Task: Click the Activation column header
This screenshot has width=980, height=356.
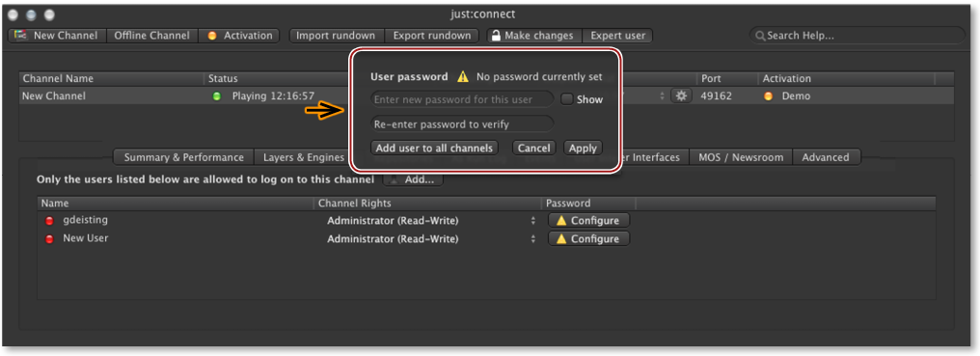Action: 846,79
